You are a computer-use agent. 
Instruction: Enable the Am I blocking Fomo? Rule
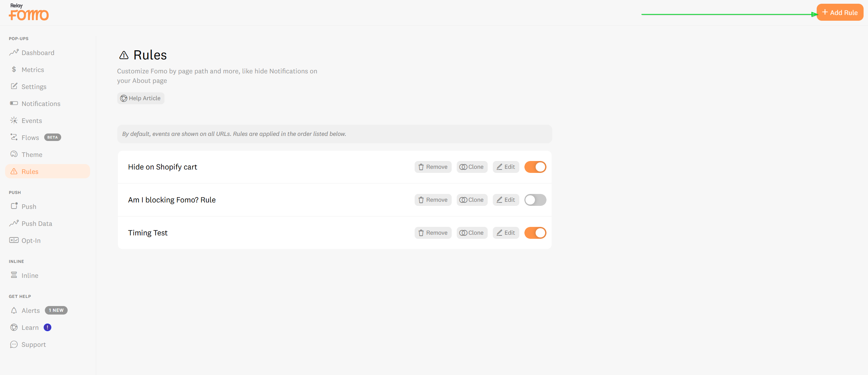(x=535, y=200)
